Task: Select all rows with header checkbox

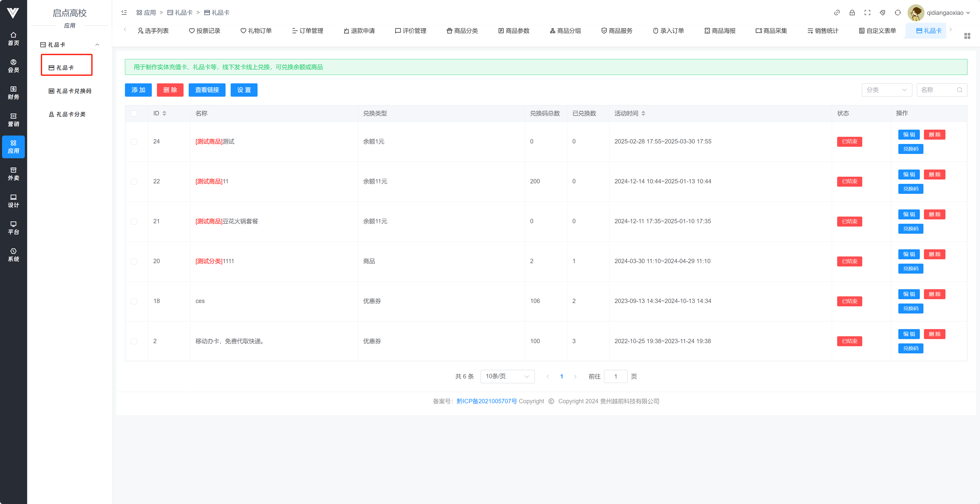Action: point(134,113)
